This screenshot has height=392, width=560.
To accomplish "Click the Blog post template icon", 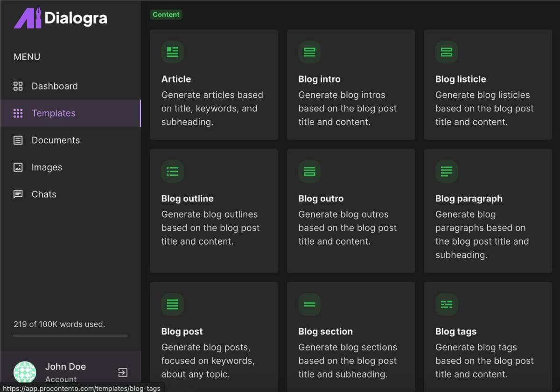I will click(173, 304).
